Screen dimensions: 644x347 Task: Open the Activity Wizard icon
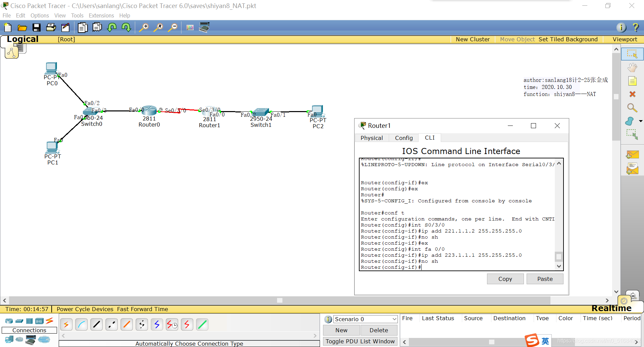click(x=65, y=28)
